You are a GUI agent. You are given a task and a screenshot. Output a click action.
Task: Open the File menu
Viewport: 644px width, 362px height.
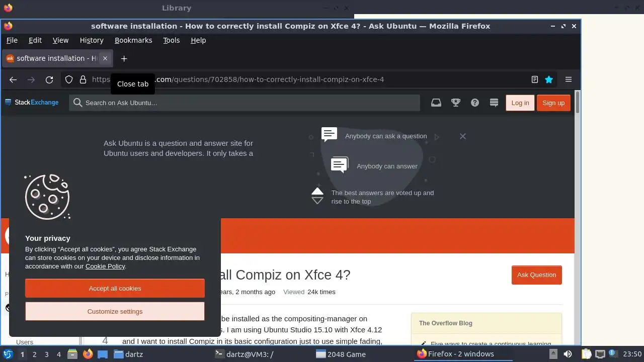12,40
